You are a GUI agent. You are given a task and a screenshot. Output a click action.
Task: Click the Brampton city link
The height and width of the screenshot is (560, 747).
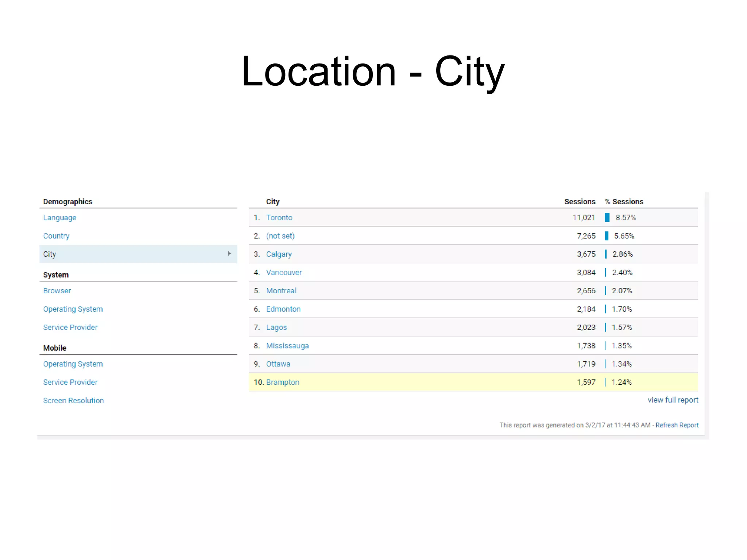(x=282, y=382)
